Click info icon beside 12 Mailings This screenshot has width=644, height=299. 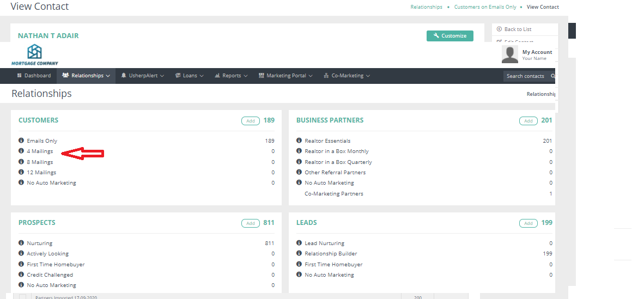[x=21, y=172]
